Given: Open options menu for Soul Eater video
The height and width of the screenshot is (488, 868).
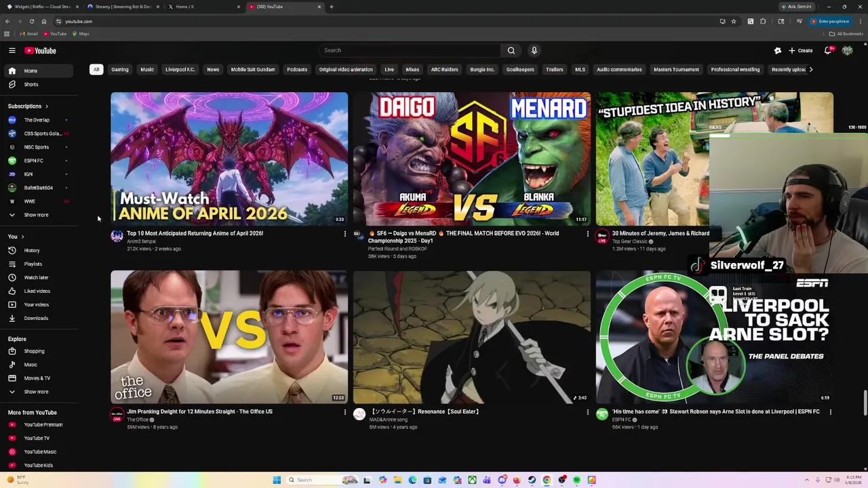Looking at the screenshot, I should click(587, 412).
